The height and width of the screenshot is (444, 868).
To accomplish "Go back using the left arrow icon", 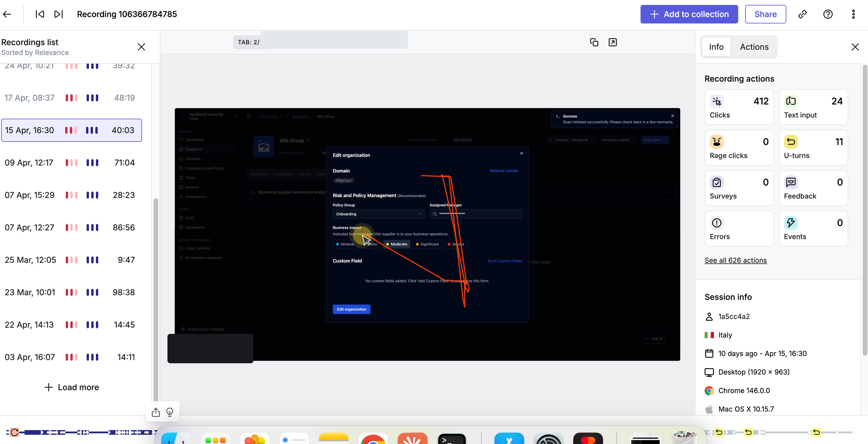I will (7, 14).
